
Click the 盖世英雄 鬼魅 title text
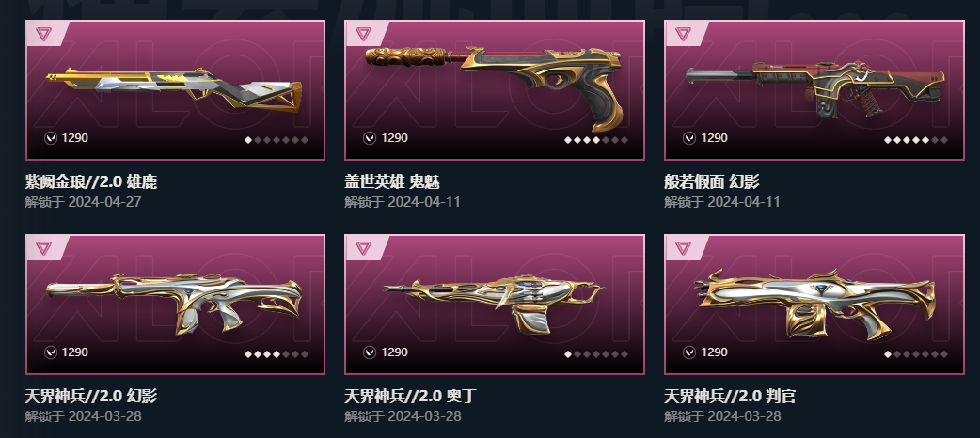392,181
